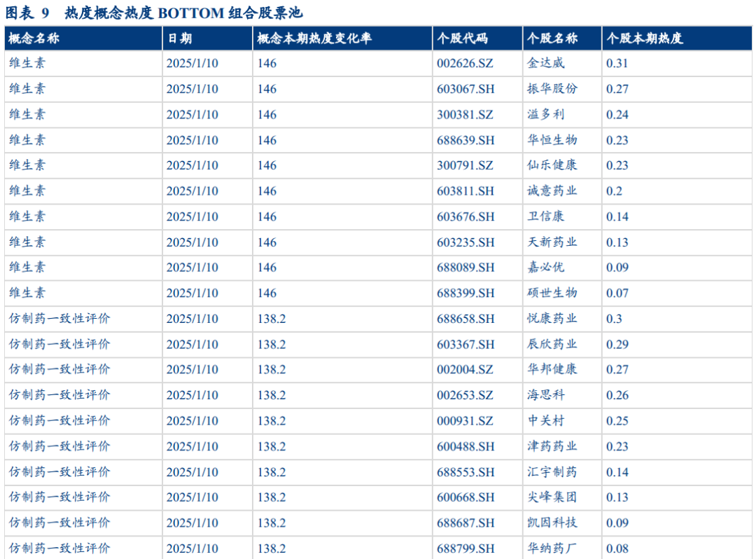Select stock code 000931.SZ
This screenshot has height=559, width=756.
click(x=465, y=420)
